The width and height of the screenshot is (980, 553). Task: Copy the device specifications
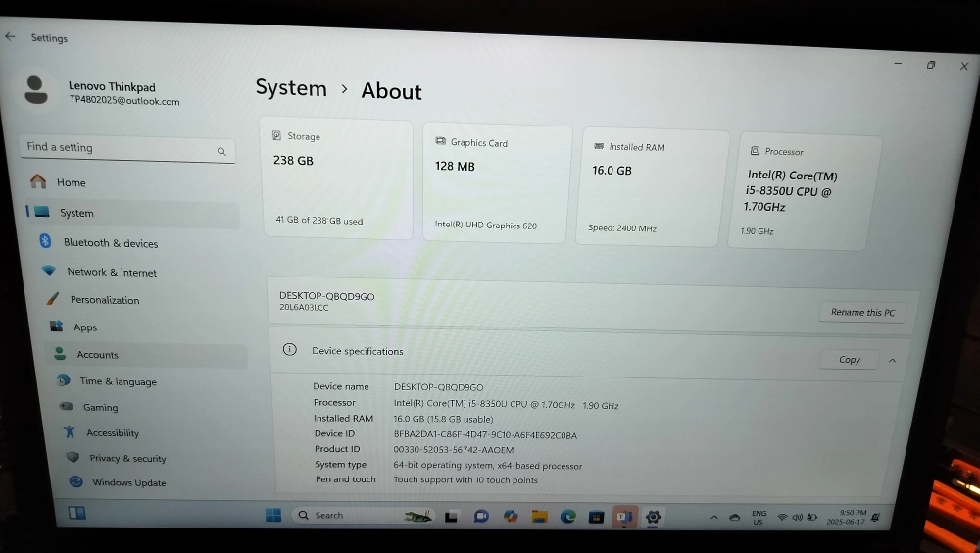[850, 360]
